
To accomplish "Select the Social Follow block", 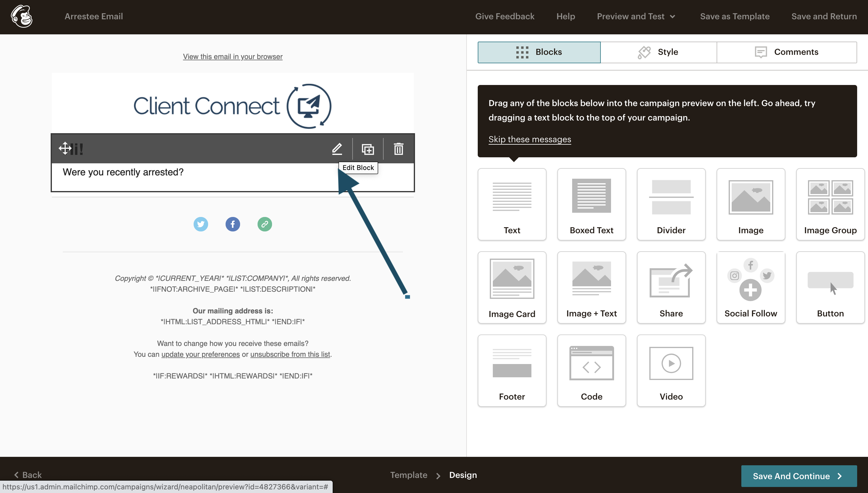I will tap(750, 287).
